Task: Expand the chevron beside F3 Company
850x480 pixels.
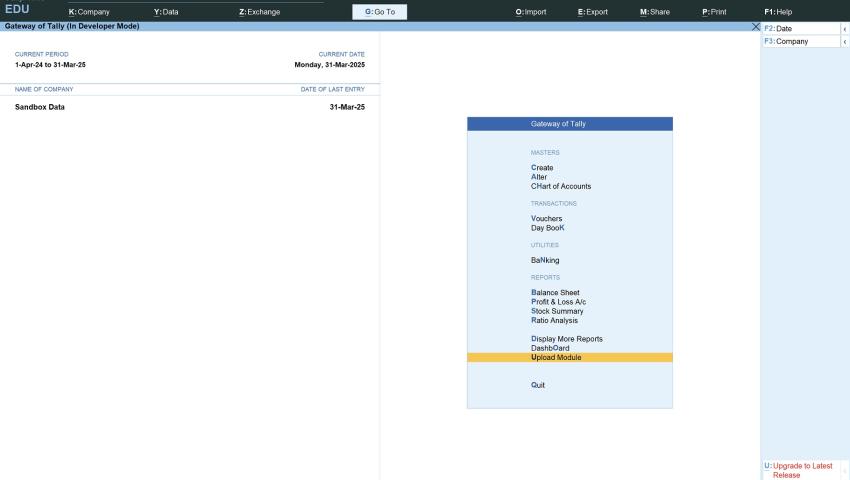Action: pyautogui.click(x=845, y=42)
